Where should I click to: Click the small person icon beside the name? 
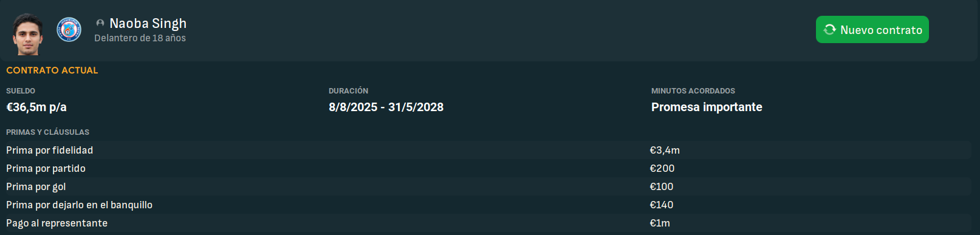tap(100, 23)
